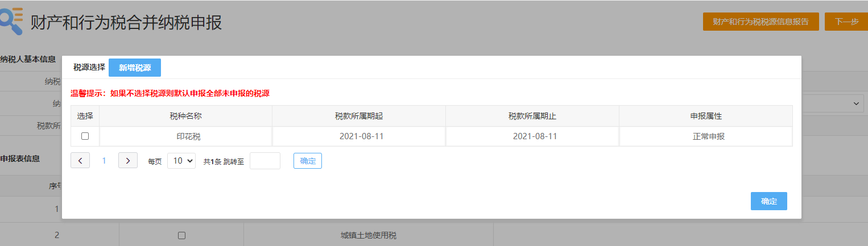Image resolution: width=868 pixels, height=246 pixels.
Task: Click the 申报属性 column header
Action: [705, 116]
